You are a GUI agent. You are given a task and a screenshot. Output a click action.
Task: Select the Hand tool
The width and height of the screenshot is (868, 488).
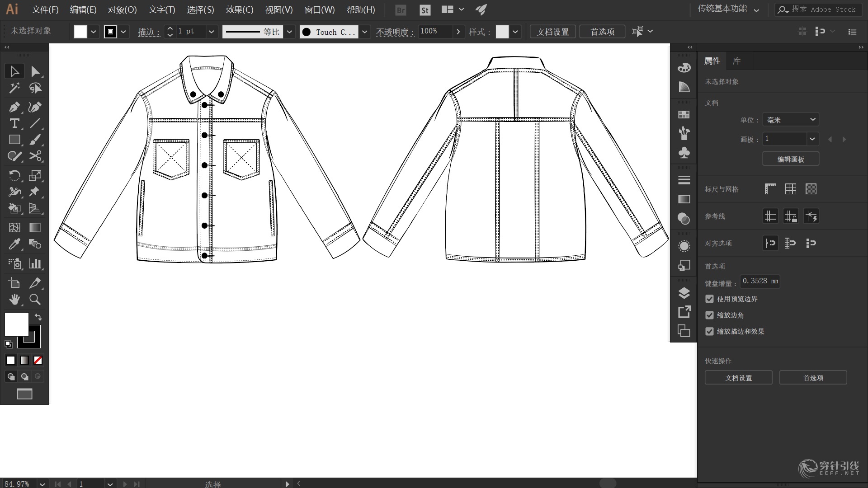coord(14,300)
